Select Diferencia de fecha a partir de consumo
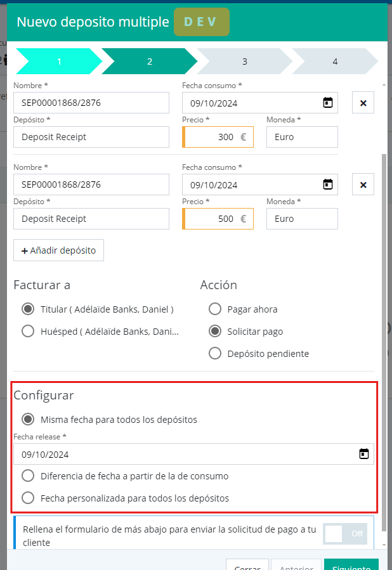 click(x=28, y=476)
